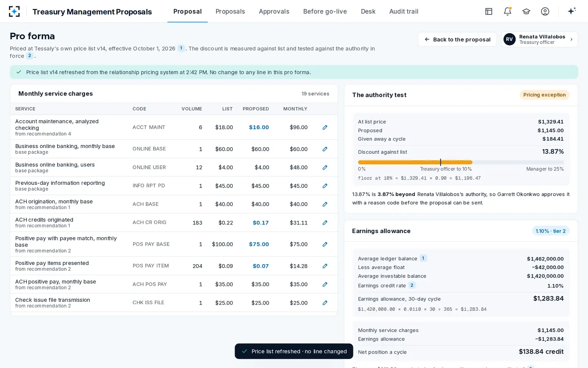
Task: Open footnote 2 beside Earnings credit rate
Action: point(412,285)
